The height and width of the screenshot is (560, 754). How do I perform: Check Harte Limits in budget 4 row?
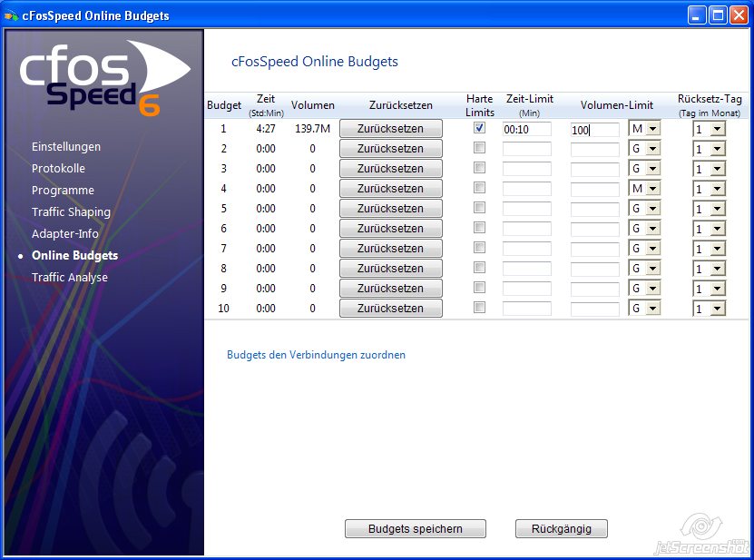tap(479, 188)
